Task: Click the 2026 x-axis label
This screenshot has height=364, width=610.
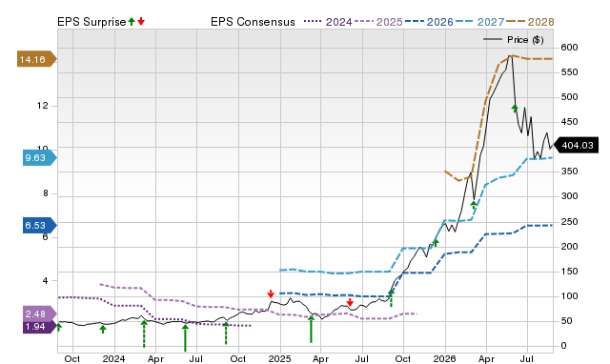Action: [x=445, y=358]
